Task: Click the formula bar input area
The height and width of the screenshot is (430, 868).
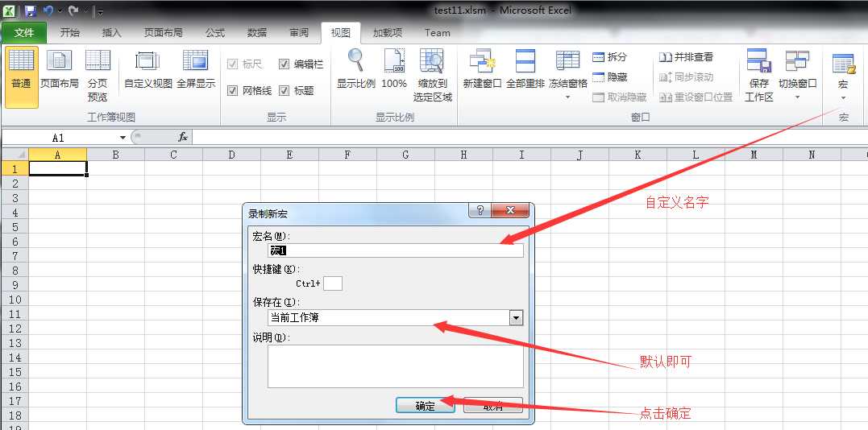Action: 530,137
